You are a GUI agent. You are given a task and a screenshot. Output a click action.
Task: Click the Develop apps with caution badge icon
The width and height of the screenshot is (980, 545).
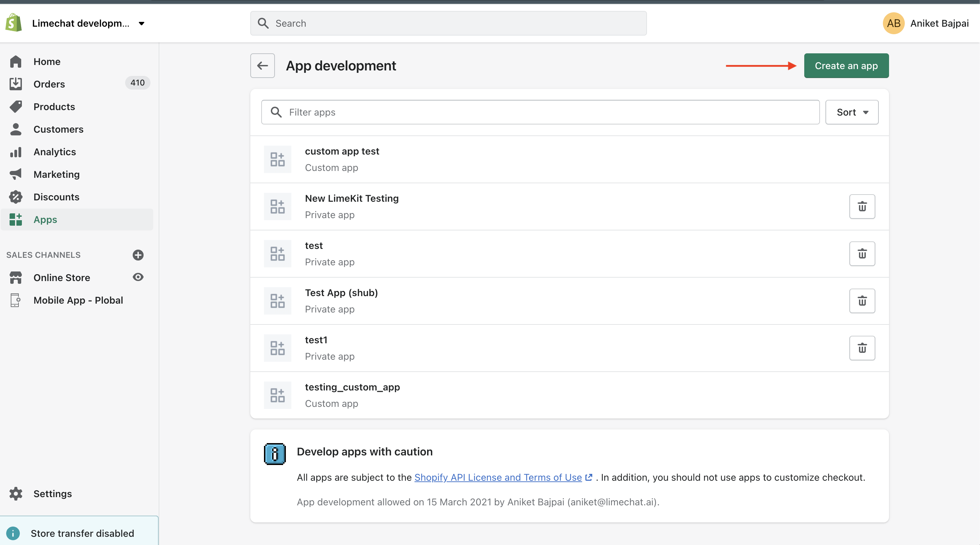pyautogui.click(x=275, y=454)
